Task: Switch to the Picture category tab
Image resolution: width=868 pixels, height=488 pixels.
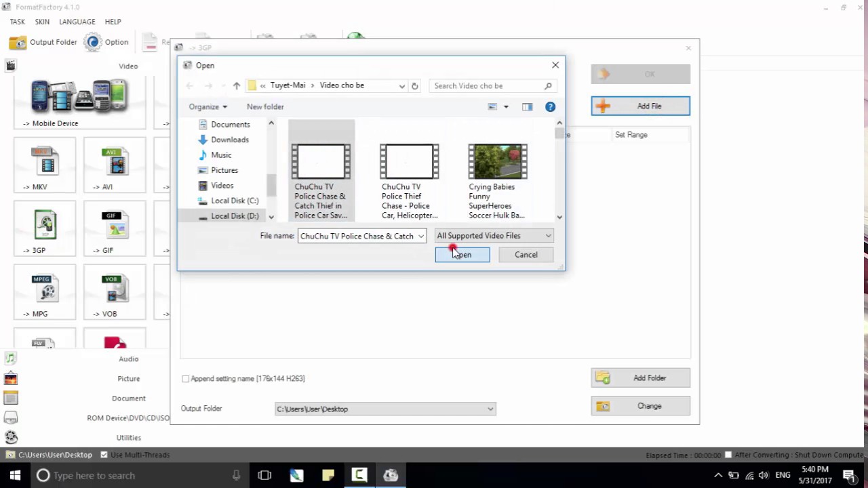Action: [x=128, y=378]
